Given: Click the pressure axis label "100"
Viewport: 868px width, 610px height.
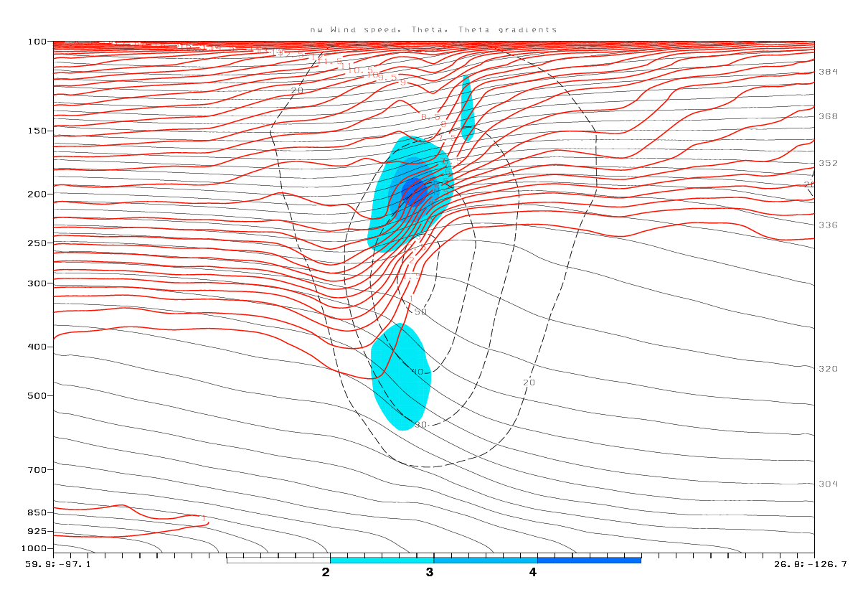Looking at the screenshot, I should click(38, 42).
